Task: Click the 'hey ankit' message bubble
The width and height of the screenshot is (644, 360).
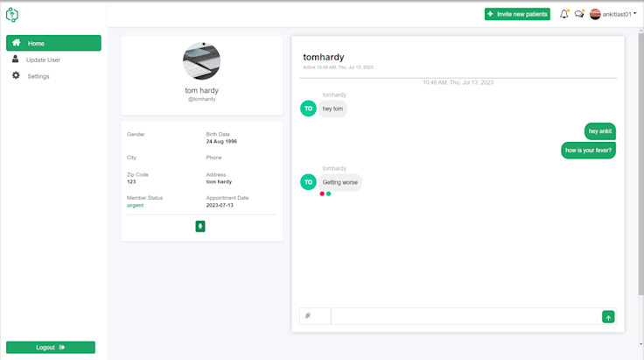Action: point(600,131)
